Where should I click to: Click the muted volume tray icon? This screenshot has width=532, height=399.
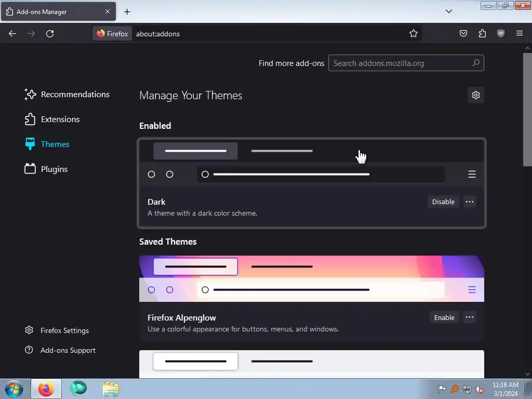(x=480, y=389)
